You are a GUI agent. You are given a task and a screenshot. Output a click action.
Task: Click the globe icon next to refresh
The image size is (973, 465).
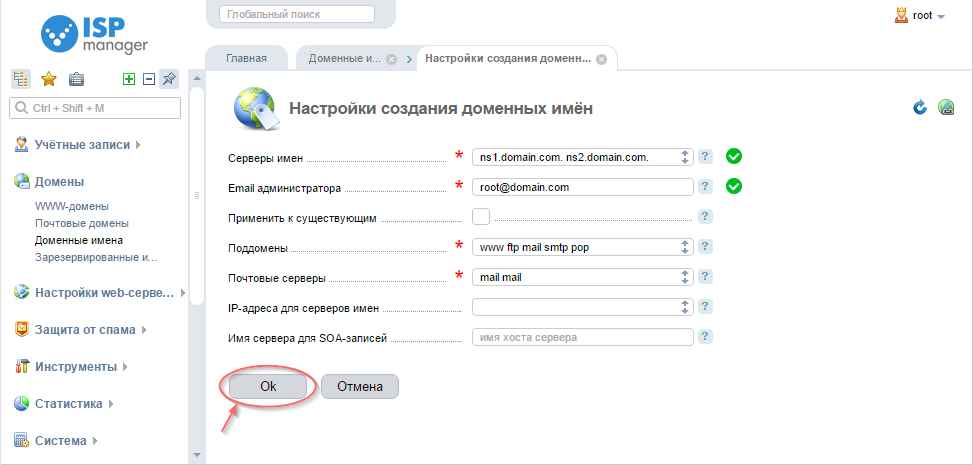[946, 107]
